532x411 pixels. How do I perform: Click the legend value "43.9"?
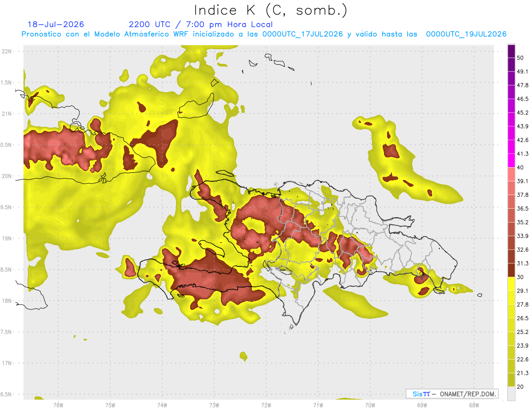523,126
